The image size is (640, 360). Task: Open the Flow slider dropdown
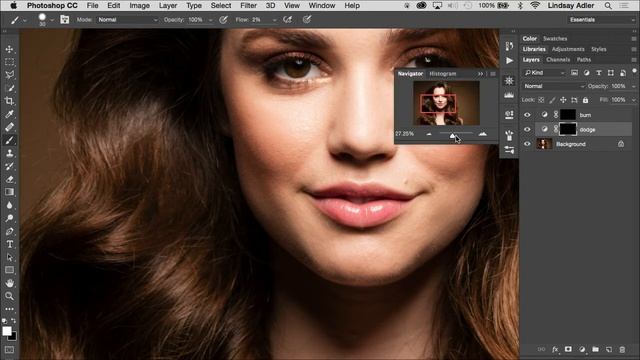(274, 20)
